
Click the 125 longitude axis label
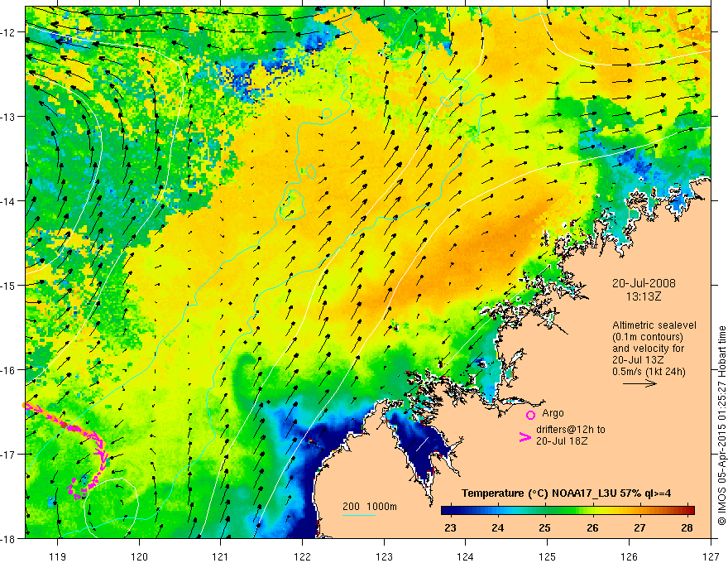pyautogui.click(x=547, y=556)
